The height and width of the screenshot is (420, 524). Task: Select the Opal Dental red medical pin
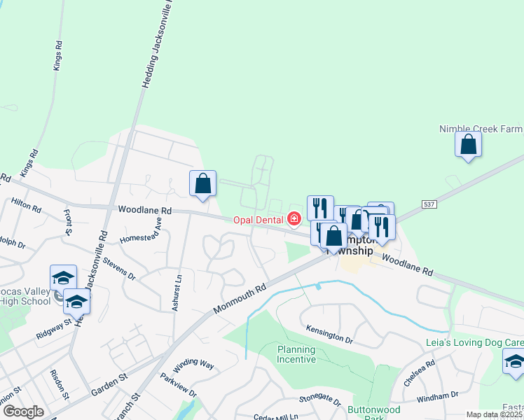[294, 219]
